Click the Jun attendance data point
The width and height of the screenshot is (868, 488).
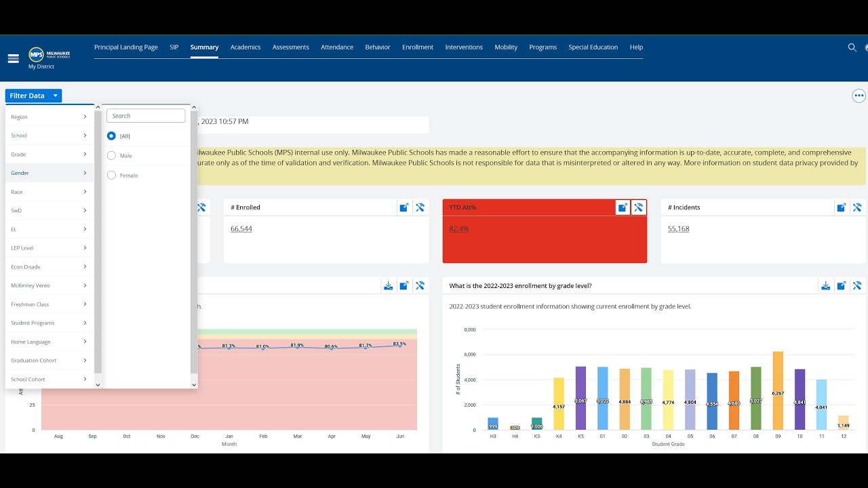coord(400,346)
